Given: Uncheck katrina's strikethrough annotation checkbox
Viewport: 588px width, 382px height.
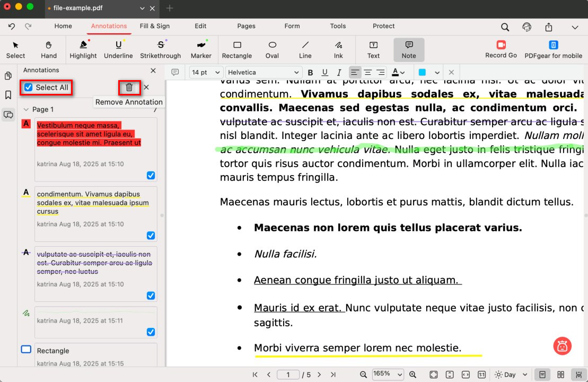Looking at the screenshot, I should point(151,296).
